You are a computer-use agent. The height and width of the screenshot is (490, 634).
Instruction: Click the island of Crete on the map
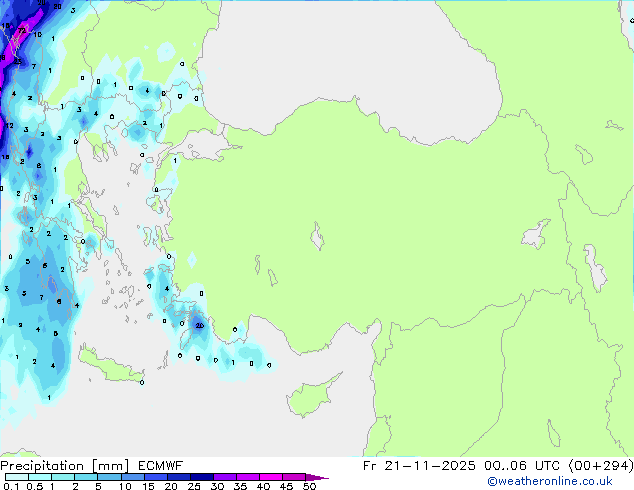(110, 366)
